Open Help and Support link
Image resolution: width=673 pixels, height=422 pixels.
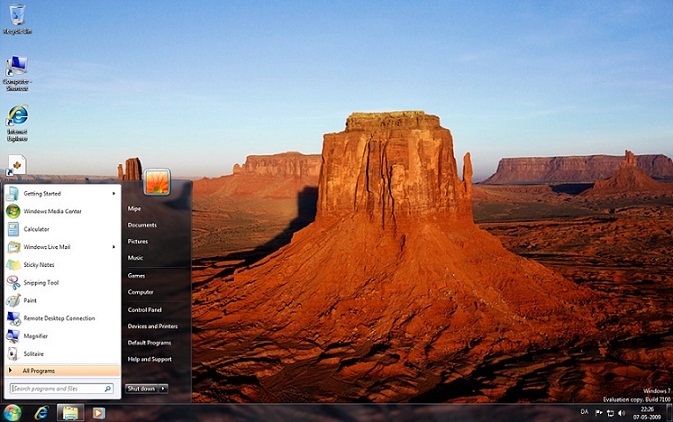pos(149,359)
